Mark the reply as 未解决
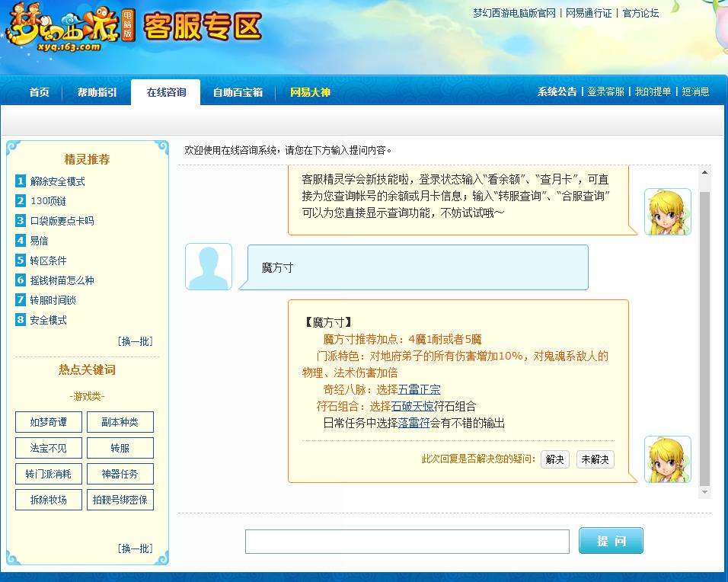The height and width of the screenshot is (582, 728). pyautogui.click(x=594, y=460)
